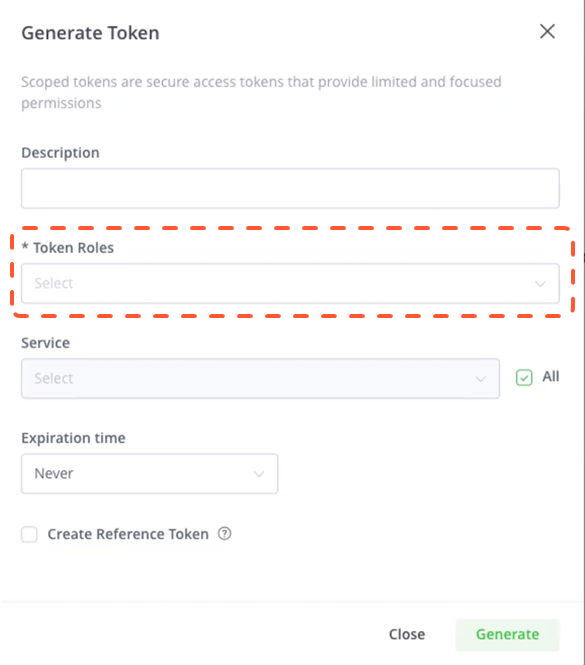Click the "Description" field label
This screenshot has height=665, width=585.
60,153
